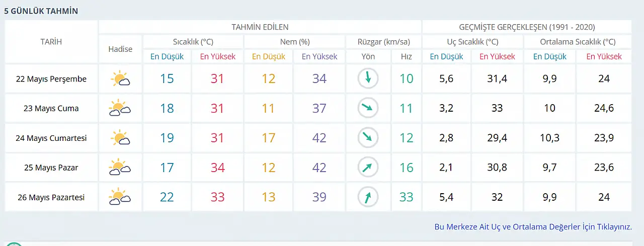Select the Nem (%) column header

tap(295, 42)
